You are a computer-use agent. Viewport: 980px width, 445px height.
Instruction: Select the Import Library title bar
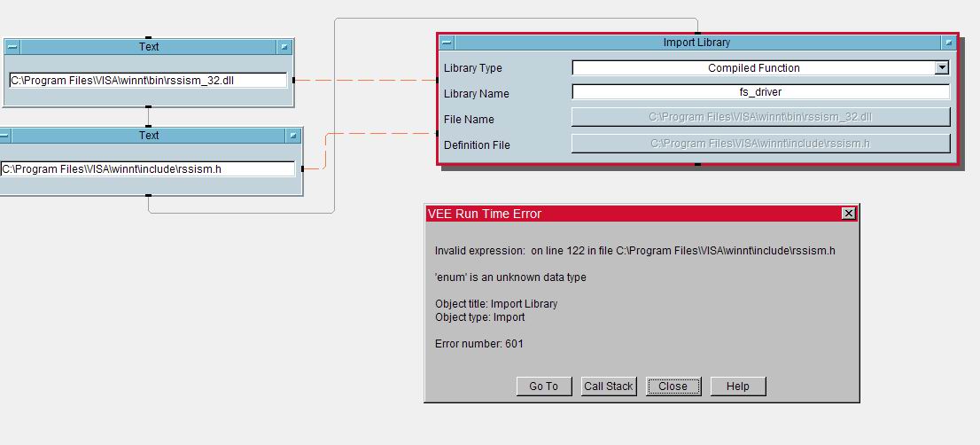[x=696, y=43]
